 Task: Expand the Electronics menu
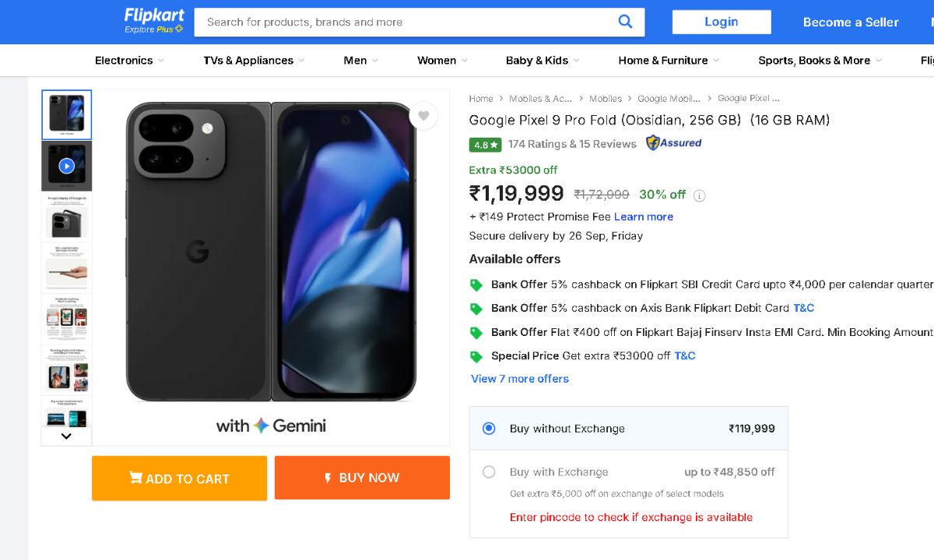pyautogui.click(x=129, y=61)
